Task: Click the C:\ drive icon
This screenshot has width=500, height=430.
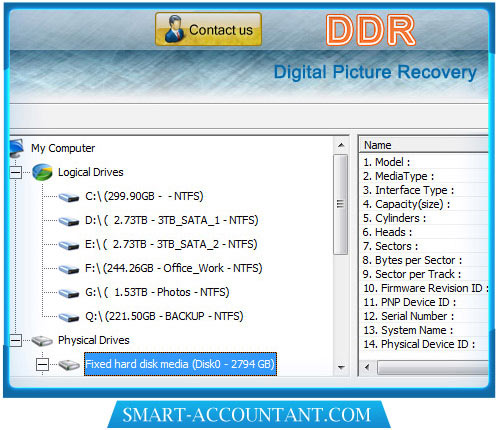Action: pyautogui.click(x=69, y=197)
